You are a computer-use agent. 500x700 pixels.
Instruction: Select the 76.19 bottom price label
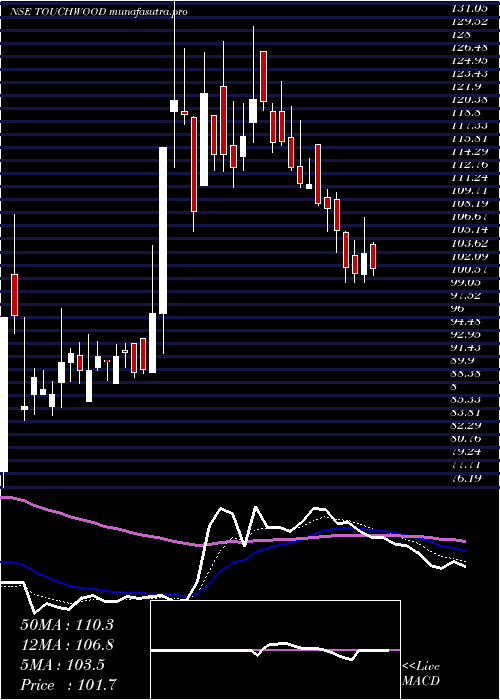(467, 479)
